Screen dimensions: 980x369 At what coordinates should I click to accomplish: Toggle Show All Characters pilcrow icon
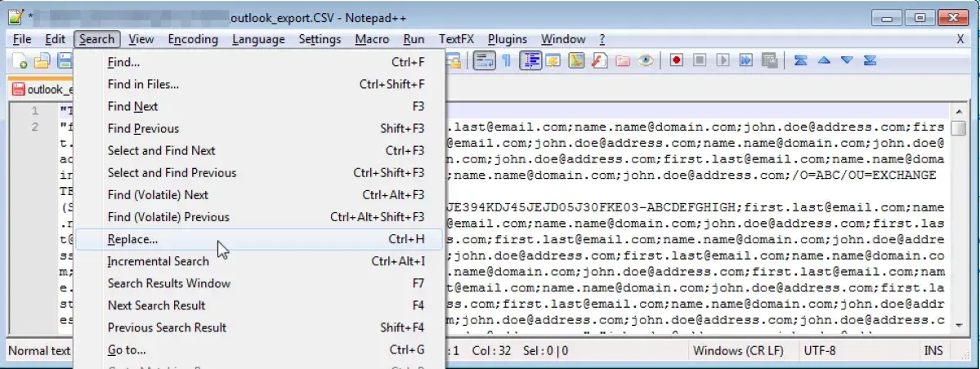coord(507,60)
